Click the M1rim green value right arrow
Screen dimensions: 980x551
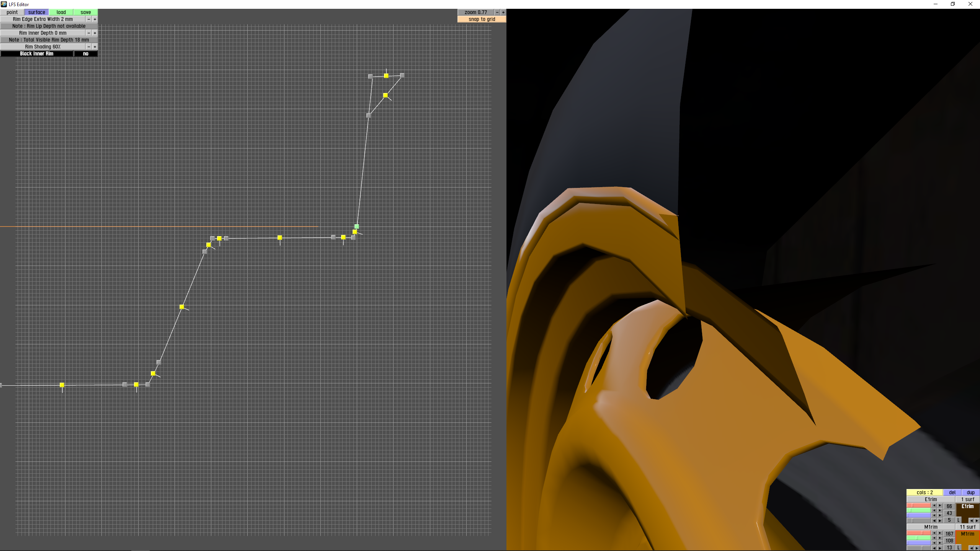(940, 538)
